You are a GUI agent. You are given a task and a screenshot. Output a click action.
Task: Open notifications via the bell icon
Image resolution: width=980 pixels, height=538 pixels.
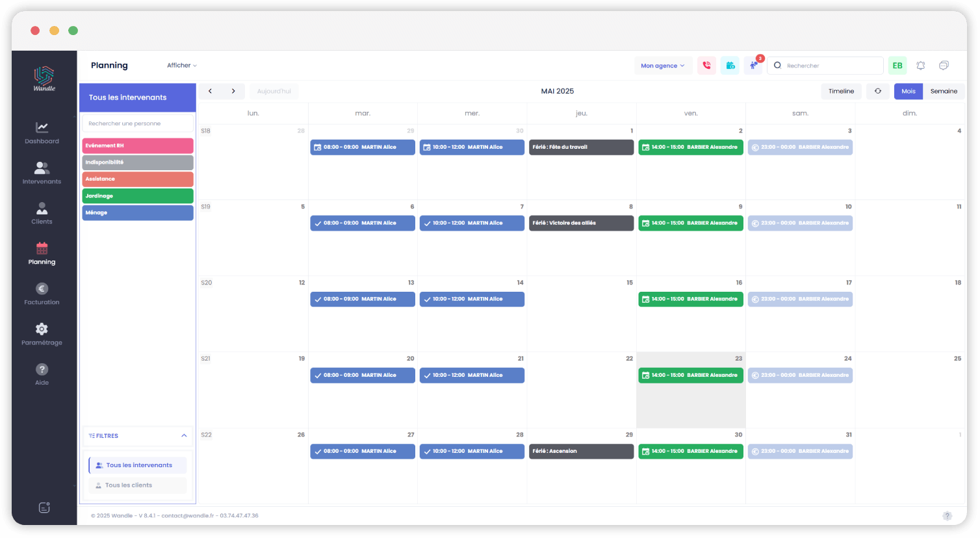pos(920,65)
